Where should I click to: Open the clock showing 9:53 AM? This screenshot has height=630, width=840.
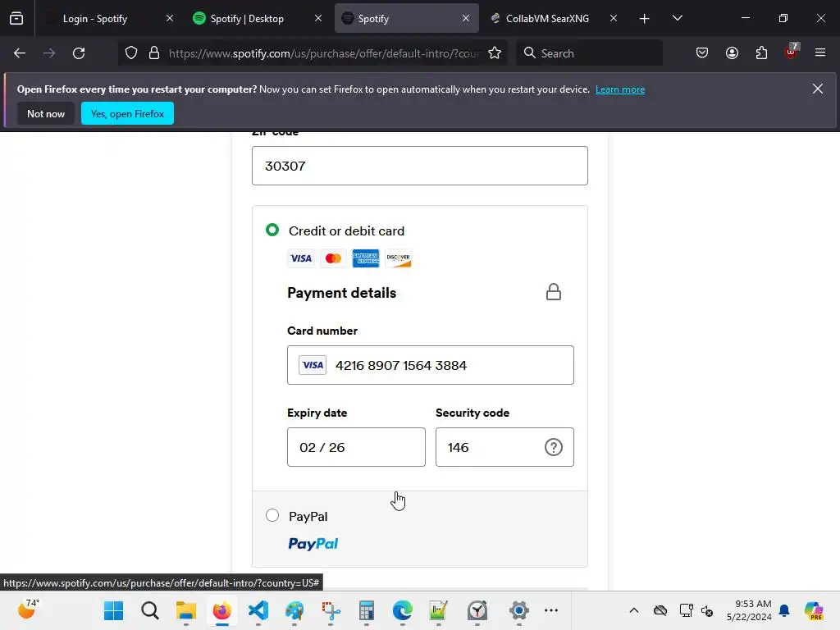coord(749,610)
